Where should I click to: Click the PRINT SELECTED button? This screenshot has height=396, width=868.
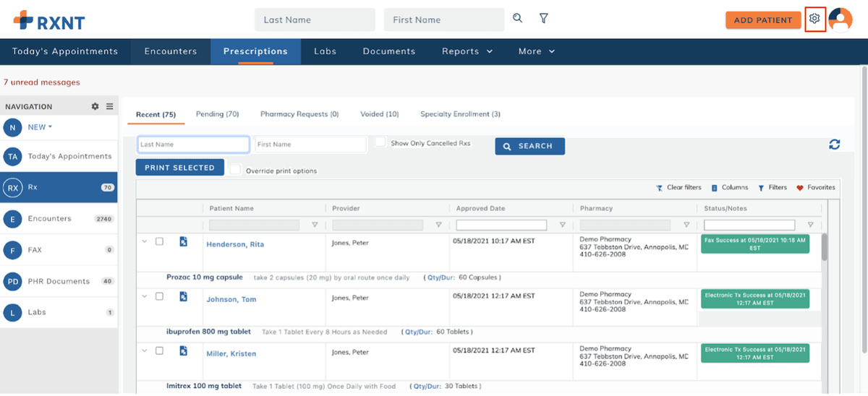point(179,168)
